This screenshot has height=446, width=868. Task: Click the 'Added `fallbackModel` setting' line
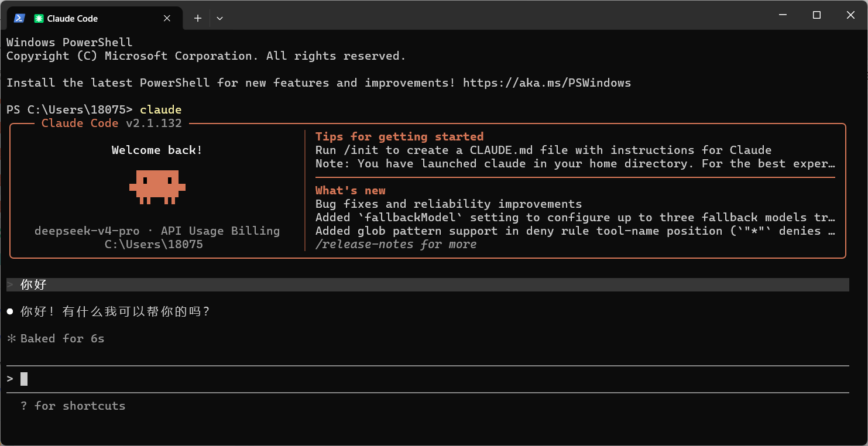(575, 217)
